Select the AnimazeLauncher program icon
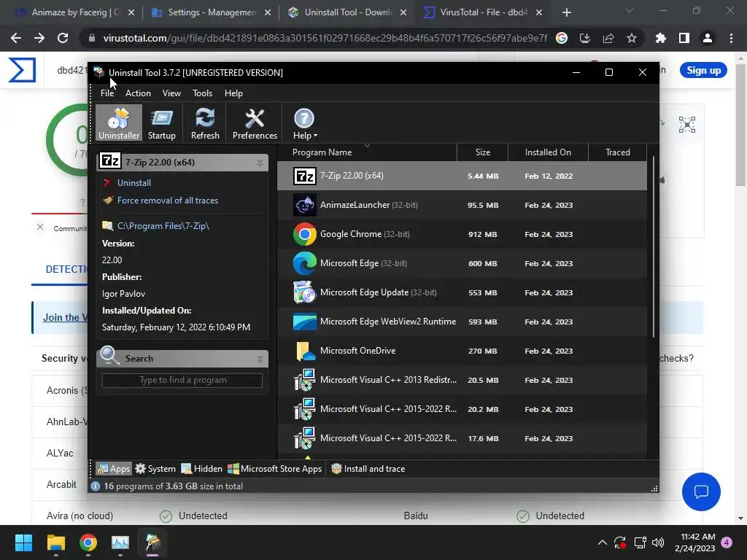The image size is (747, 560). [x=304, y=205]
